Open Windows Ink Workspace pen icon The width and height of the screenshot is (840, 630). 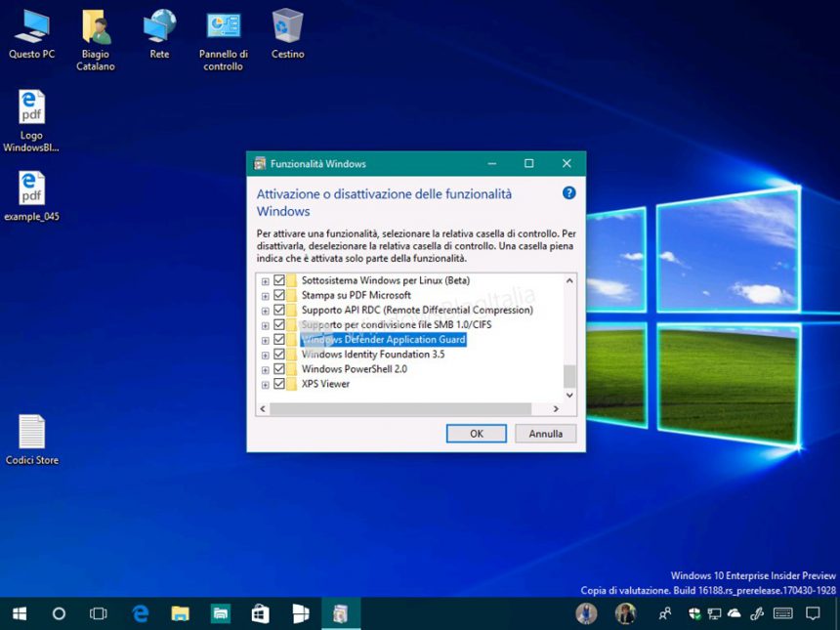[x=757, y=613]
